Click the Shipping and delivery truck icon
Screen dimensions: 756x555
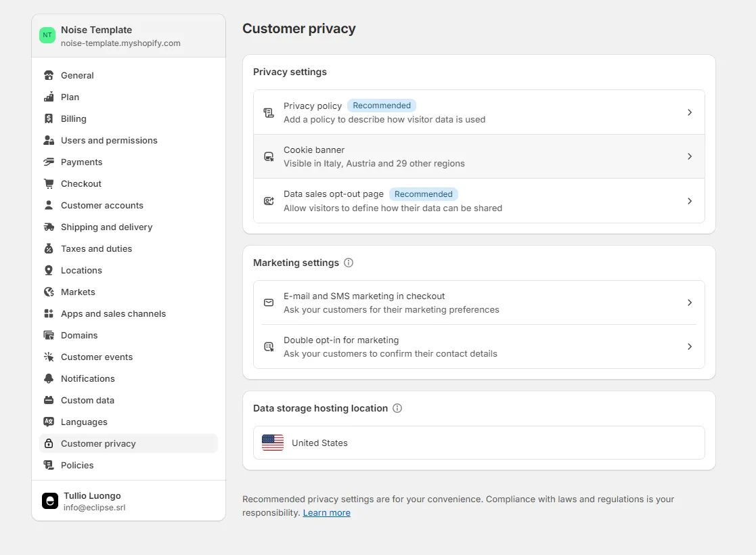pos(49,227)
